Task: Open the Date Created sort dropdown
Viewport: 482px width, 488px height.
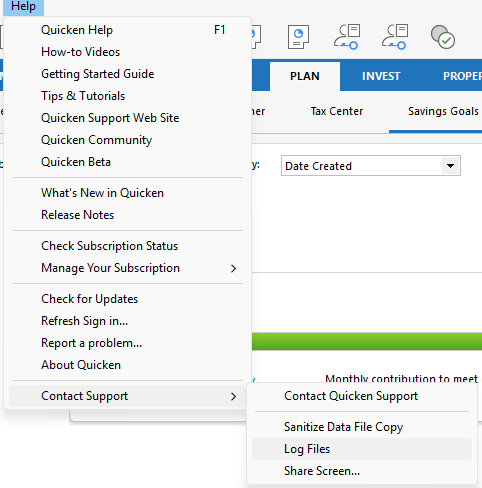Action: pos(371,166)
